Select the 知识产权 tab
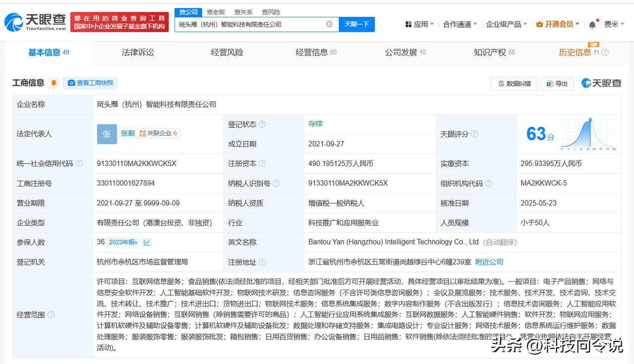This screenshot has height=364, width=634. [494, 52]
